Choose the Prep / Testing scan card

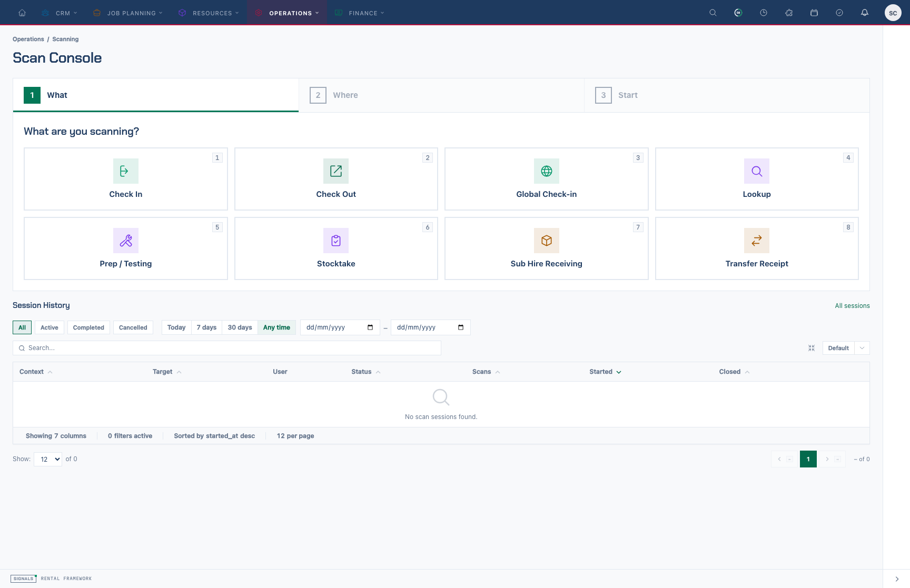pos(126,248)
